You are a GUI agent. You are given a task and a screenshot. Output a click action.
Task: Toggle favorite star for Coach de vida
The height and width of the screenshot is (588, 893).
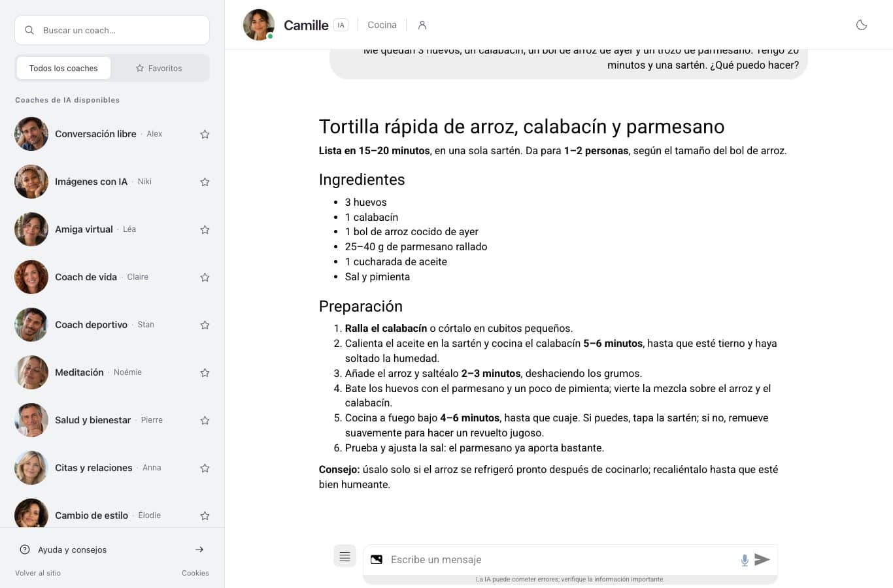[x=205, y=277]
